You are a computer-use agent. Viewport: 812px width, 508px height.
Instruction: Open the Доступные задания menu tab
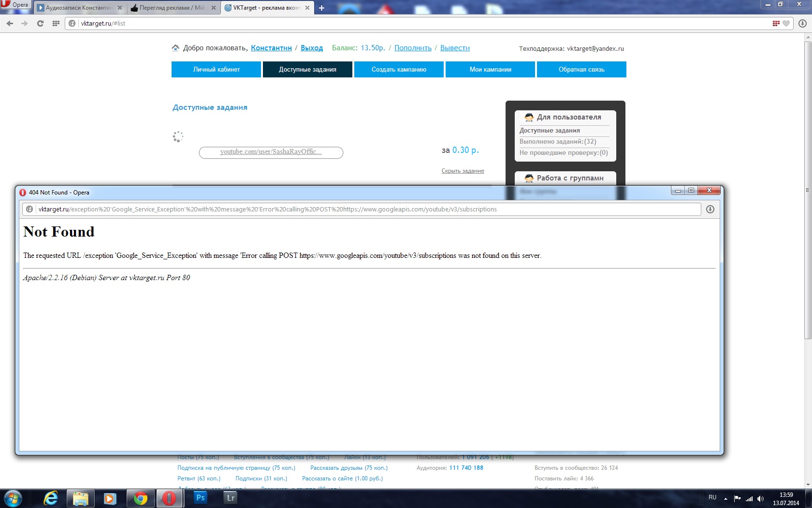pos(307,69)
